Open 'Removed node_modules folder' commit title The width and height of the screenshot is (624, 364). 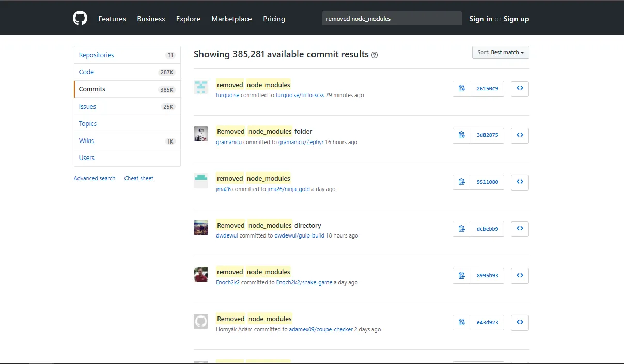coord(264,131)
